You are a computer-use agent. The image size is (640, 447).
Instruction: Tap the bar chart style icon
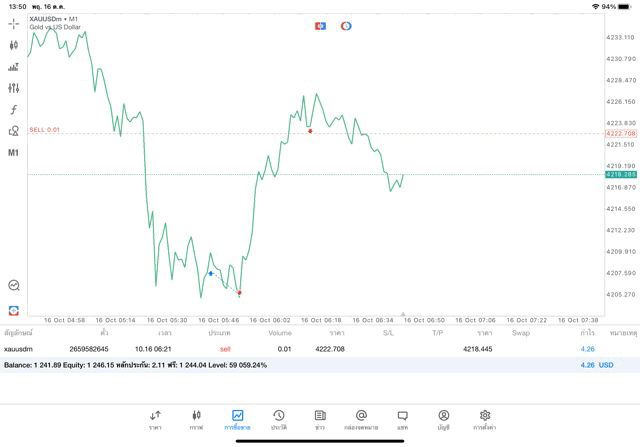point(14,67)
